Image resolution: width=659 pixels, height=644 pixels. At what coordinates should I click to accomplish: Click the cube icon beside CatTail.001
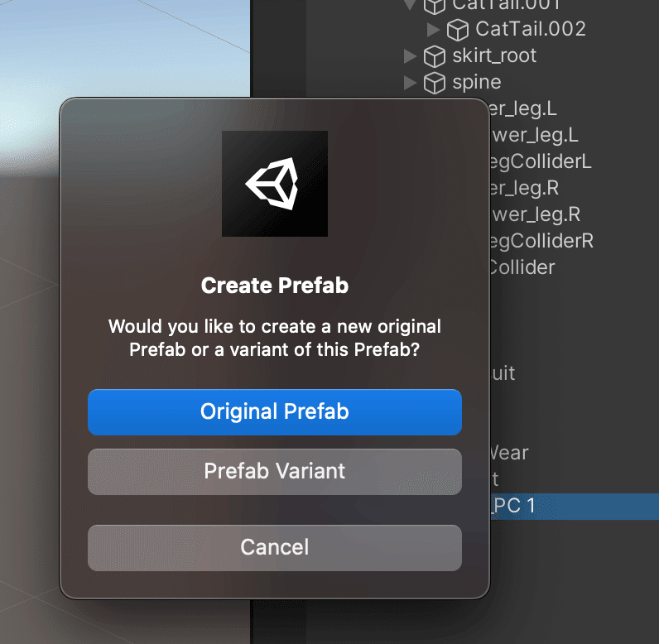pyautogui.click(x=434, y=6)
